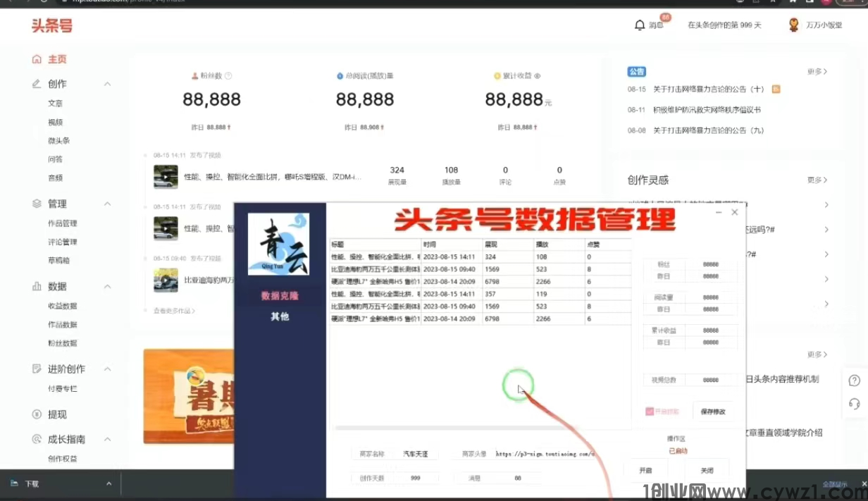Click the 主页 home icon in sidebar

click(37, 60)
